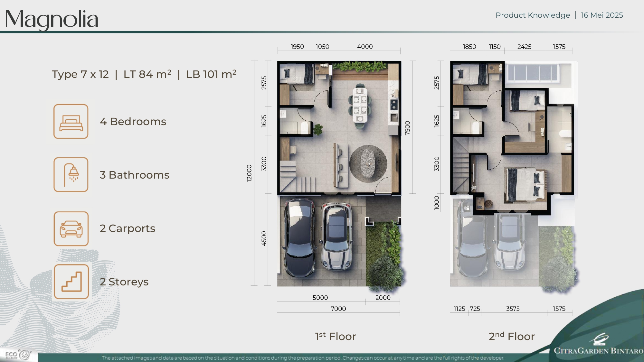Click the 16 Mei 2025 date text
The image size is (644, 362).
[x=602, y=15]
